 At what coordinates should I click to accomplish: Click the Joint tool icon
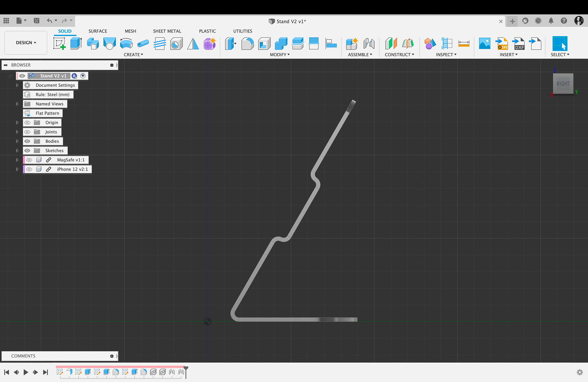[x=369, y=43]
